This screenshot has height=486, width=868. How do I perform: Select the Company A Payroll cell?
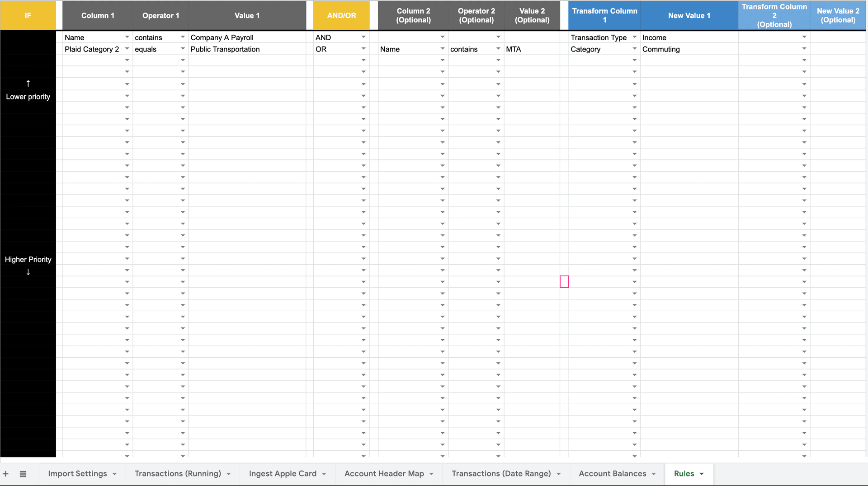(246, 37)
